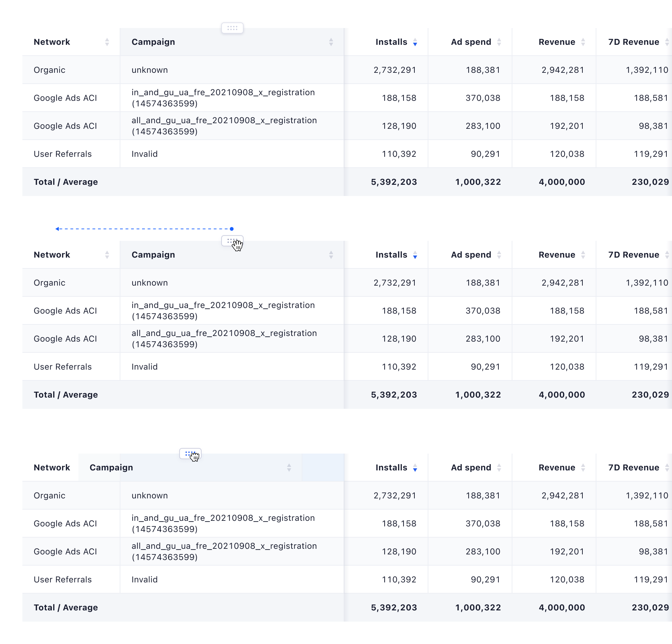Toggle Installs sort arrow in third table
Viewport: 672px width, 644px height.
click(415, 468)
